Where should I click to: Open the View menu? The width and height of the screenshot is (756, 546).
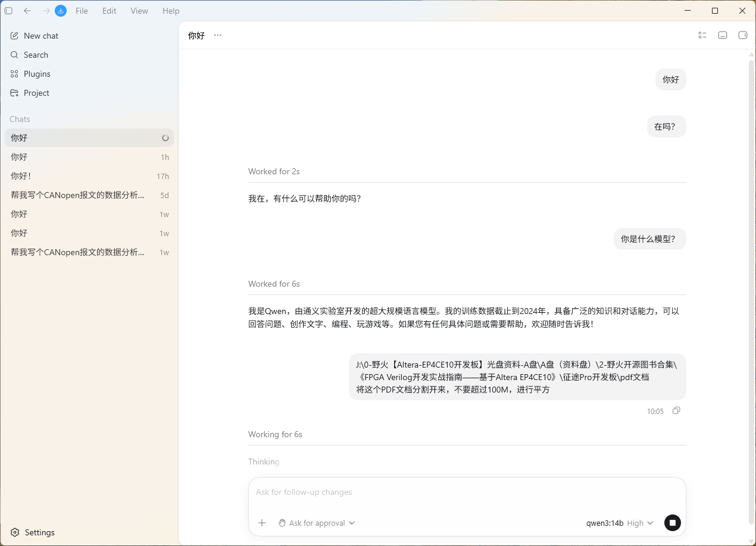139,11
